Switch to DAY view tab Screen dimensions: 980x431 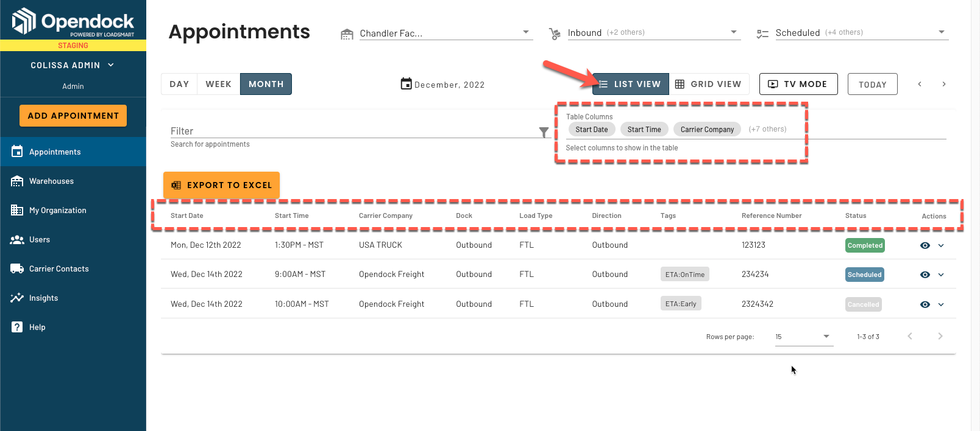tap(179, 84)
